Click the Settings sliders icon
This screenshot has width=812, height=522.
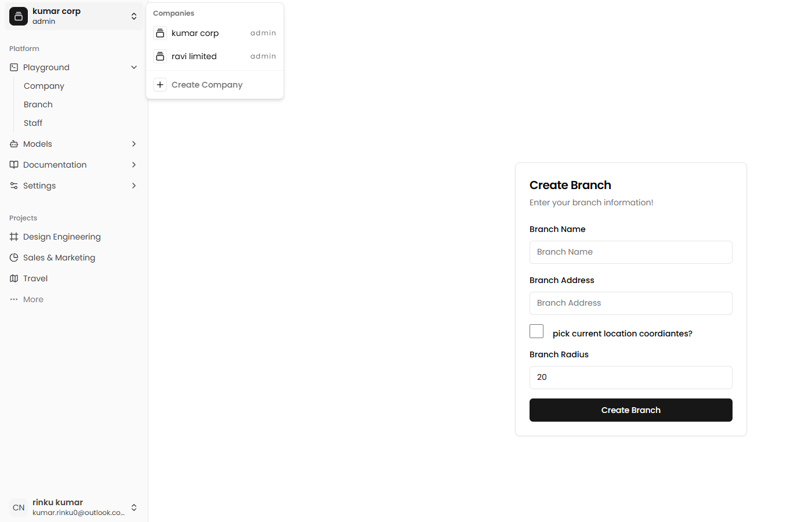point(14,186)
